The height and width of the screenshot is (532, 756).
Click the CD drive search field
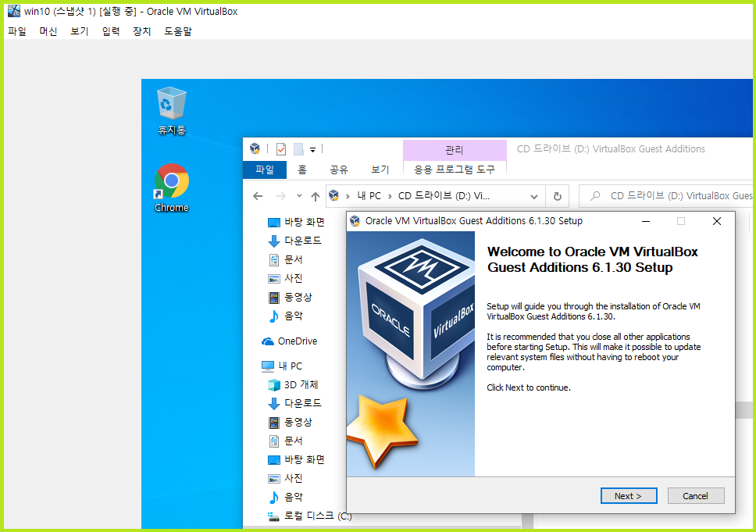(667, 196)
